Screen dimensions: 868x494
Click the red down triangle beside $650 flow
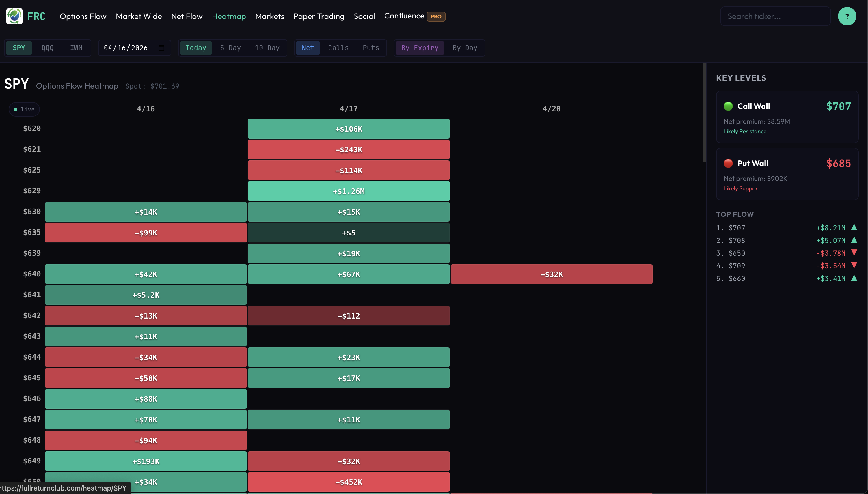point(854,253)
